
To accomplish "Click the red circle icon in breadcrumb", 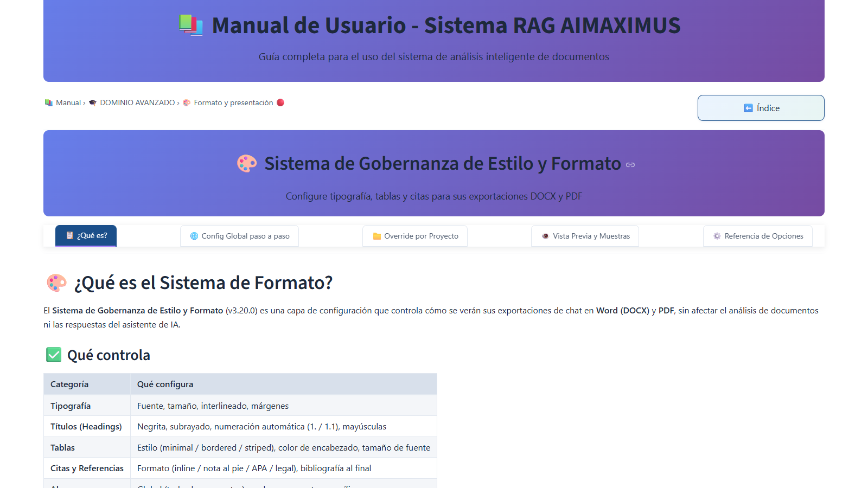I will point(280,102).
